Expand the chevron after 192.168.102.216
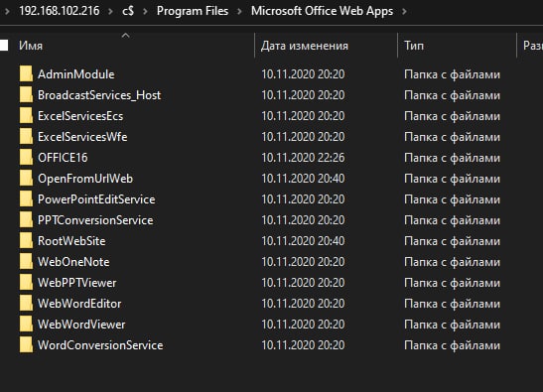This screenshot has height=392, width=543. (x=110, y=11)
